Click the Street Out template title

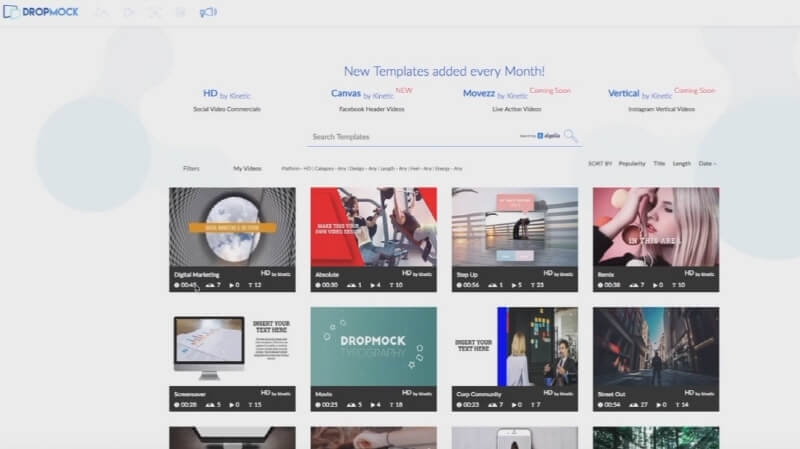[x=611, y=394]
